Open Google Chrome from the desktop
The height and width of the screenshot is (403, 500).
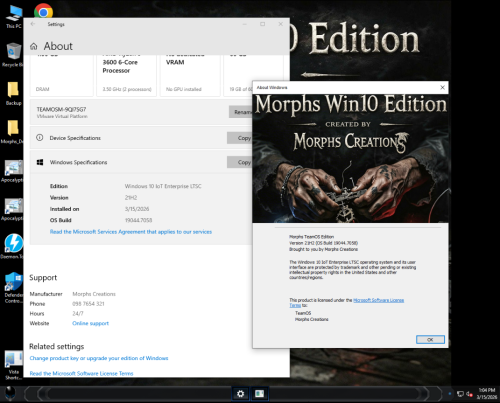pyautogui.click(x=43, y=11)
